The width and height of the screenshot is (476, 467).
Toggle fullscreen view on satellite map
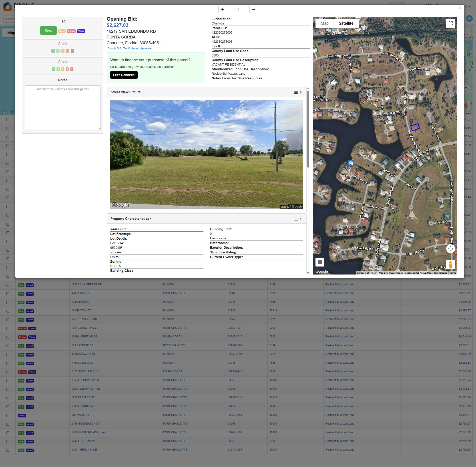[450, 23]
